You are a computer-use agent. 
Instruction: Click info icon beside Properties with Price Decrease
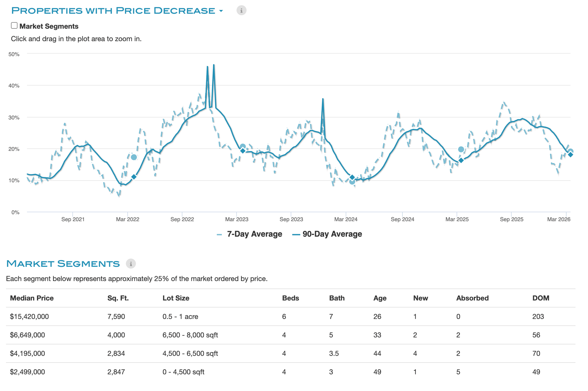click(x=241, y=11)
